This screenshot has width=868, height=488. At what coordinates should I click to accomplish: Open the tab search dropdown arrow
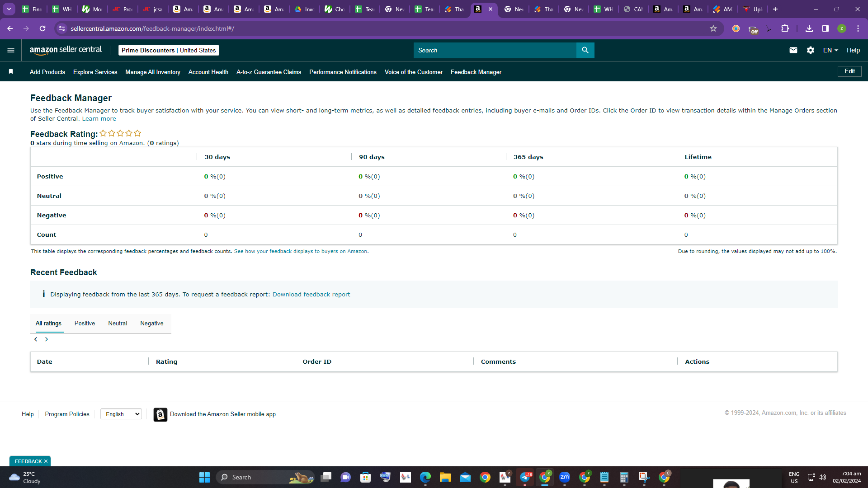click(9, 9)
